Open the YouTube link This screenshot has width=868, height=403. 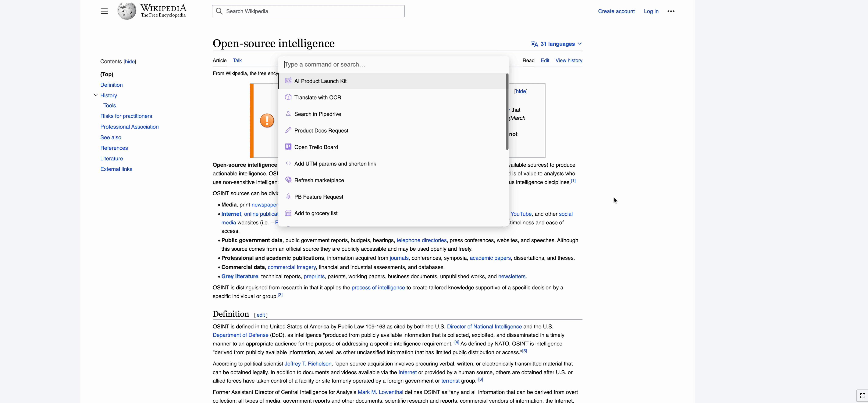pos(521,214)
